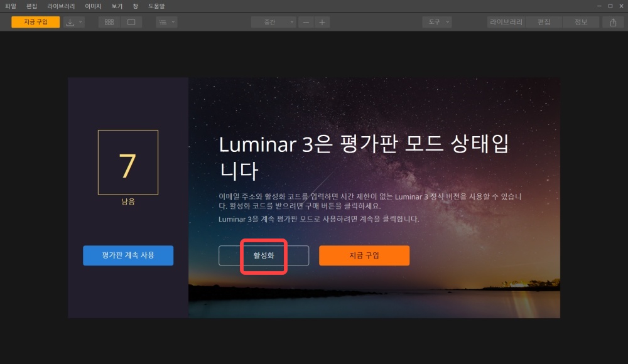Open the 라이브러리 menu in menu bar

pos(61,6)
